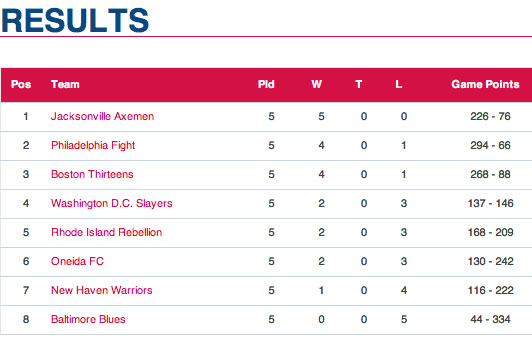Click the L losses column header
The height and width of the screenshot is (362, 532).
coord(399,84)
